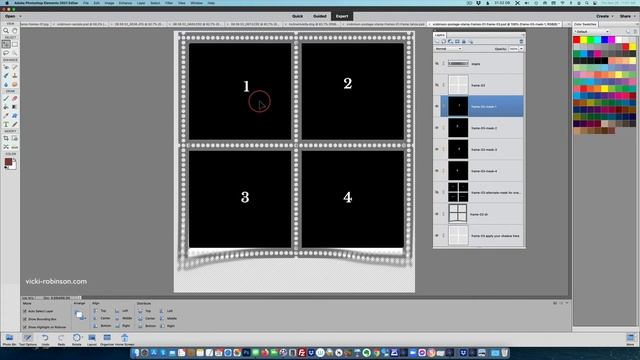Open the Layers panel tab
This screenshot has height=360, width=640.
click(440, 35)
